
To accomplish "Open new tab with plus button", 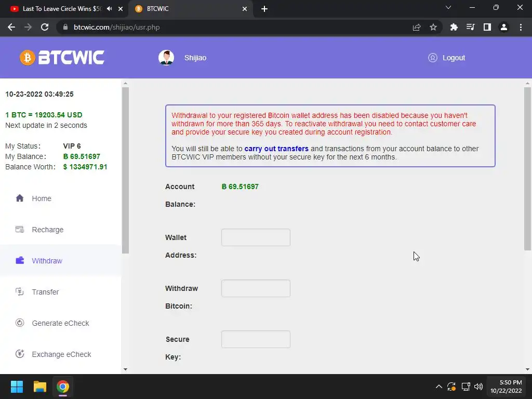I will 264,9.
